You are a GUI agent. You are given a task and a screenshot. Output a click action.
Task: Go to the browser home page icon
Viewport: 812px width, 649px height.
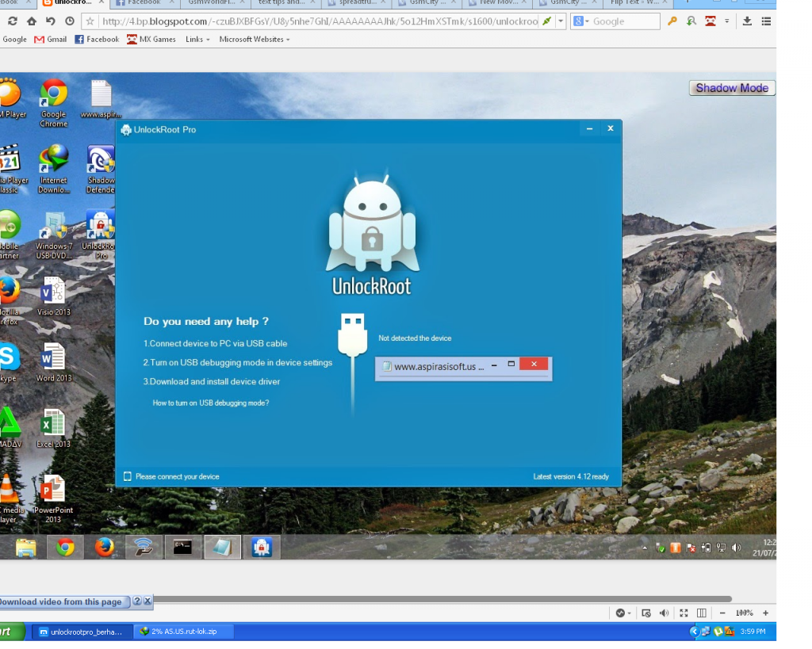tap(32, 21)
